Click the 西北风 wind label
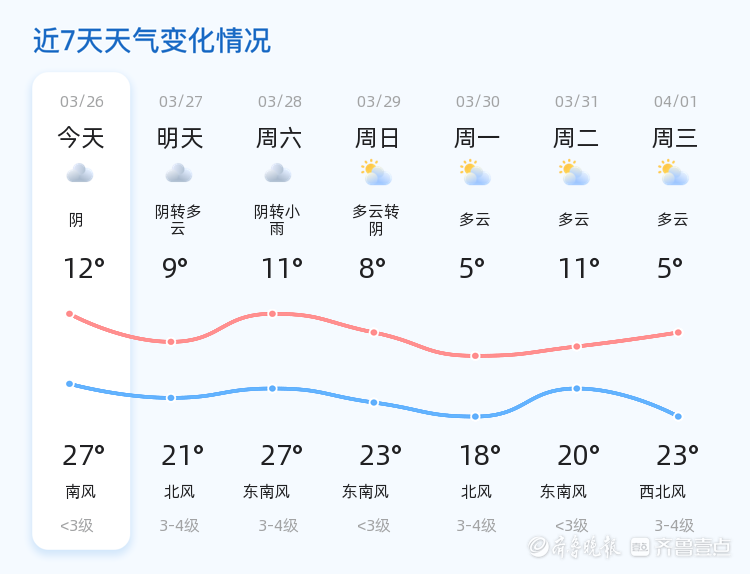 [x=663, y=492]
